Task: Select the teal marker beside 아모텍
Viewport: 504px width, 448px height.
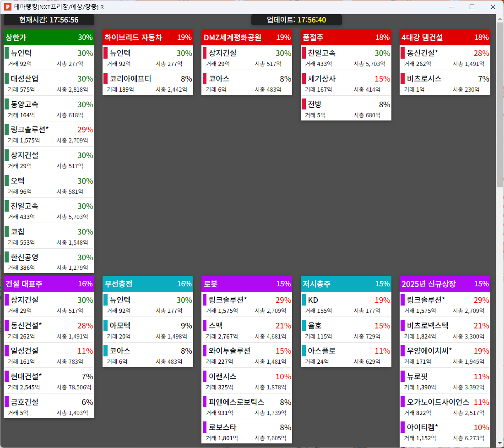Action: [x=106, y=326]
